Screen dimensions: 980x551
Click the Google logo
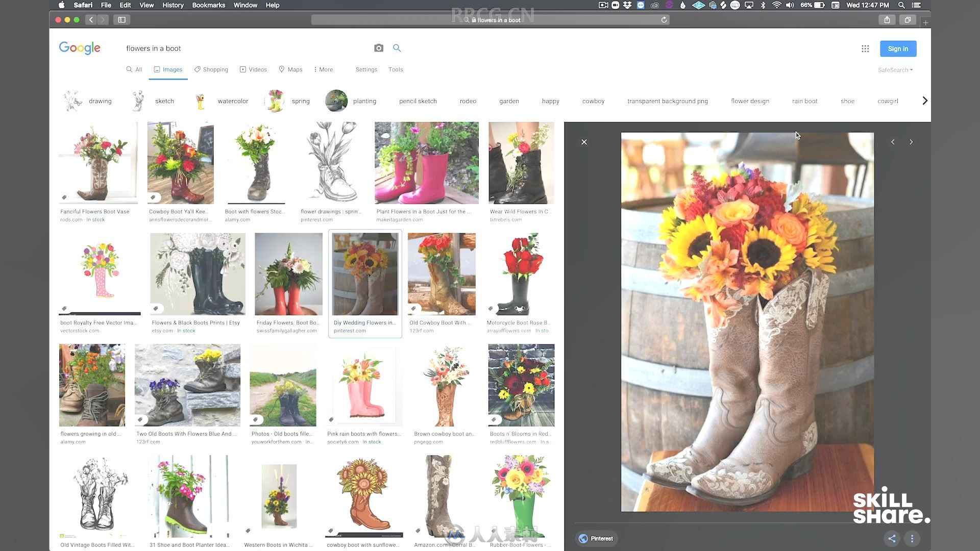(80, 48)
